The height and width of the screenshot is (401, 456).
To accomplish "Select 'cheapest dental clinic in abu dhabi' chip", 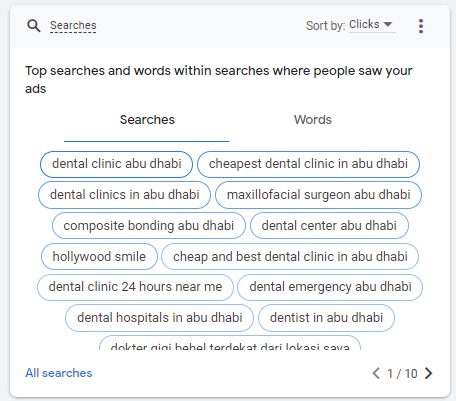I will [x=308, y=164].
